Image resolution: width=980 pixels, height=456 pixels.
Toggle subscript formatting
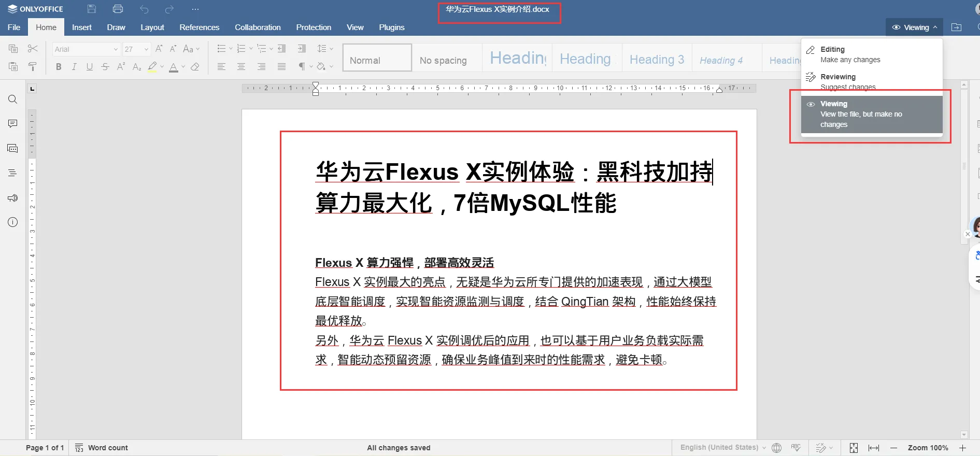point(137,67)
